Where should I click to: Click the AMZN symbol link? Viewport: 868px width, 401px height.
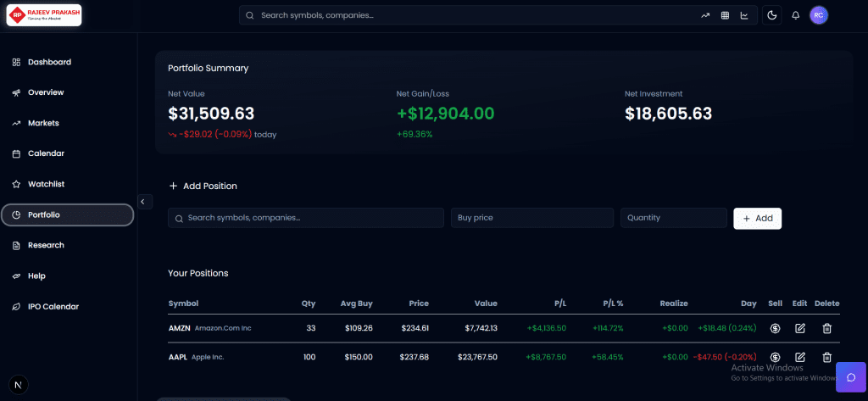(x=179, y=328)
